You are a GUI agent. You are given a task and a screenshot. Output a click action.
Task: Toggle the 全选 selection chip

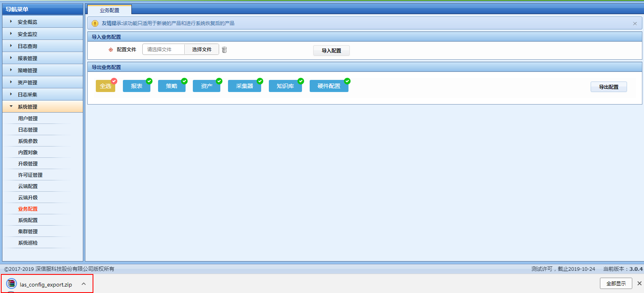pos(106,86)
